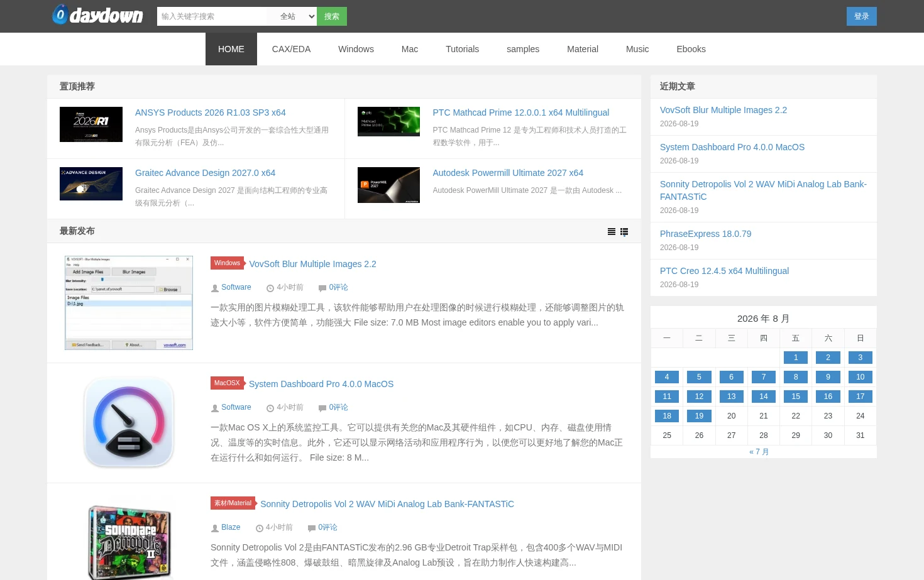Select calendar day 12
Viewport: 924px width, 580px height.
coord(699,397)
